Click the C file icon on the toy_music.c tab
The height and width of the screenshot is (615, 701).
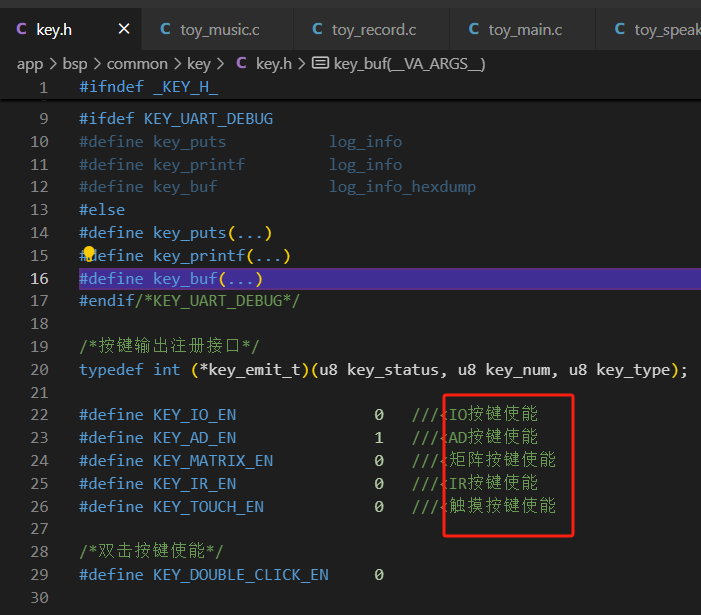pyautogui.click(x=165, y=29)
